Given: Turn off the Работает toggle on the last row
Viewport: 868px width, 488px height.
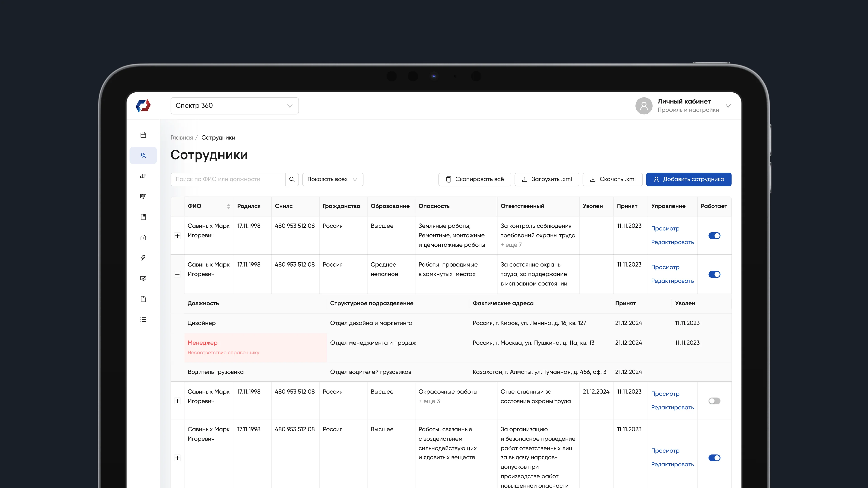Looking at the screenshot, I should point(714,458).
